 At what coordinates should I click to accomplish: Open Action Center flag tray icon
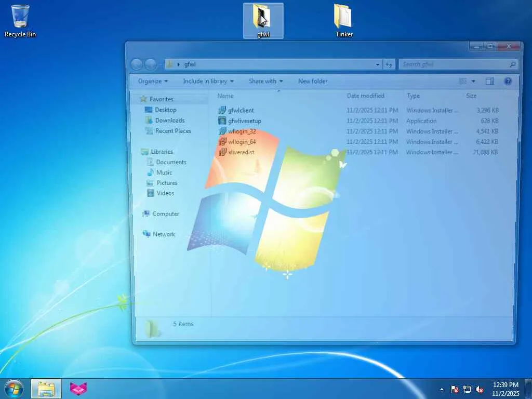click(454, 389)
